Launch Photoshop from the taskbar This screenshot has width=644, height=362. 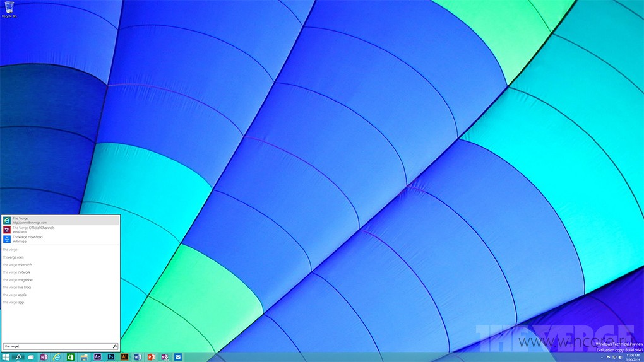111,357
